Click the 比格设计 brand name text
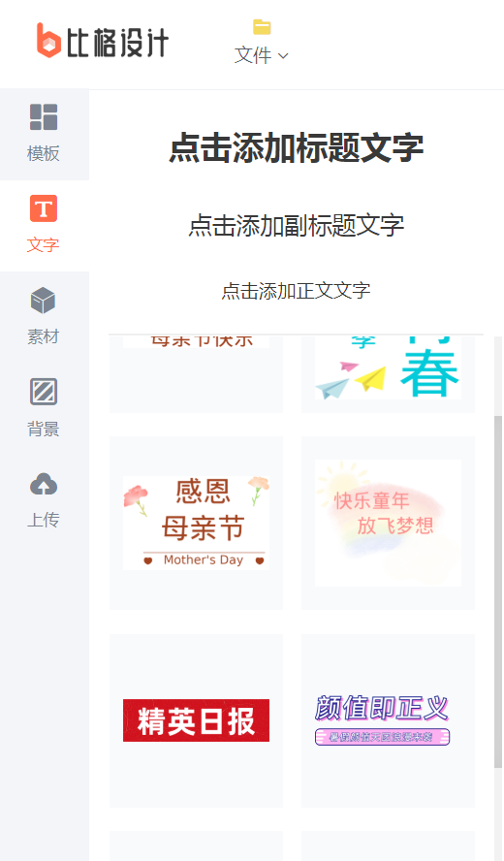Viewport: 504px width, 861px height. [117, 43]
